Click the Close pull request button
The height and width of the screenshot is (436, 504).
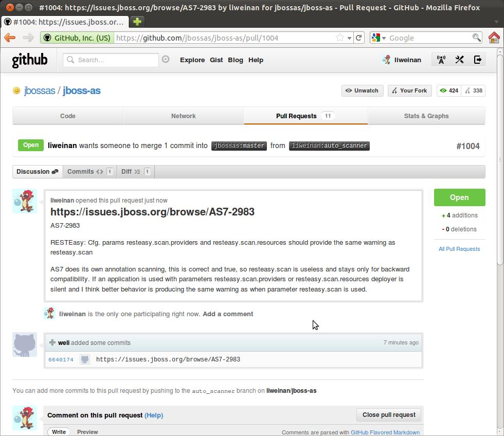click(x=389, y=415)
